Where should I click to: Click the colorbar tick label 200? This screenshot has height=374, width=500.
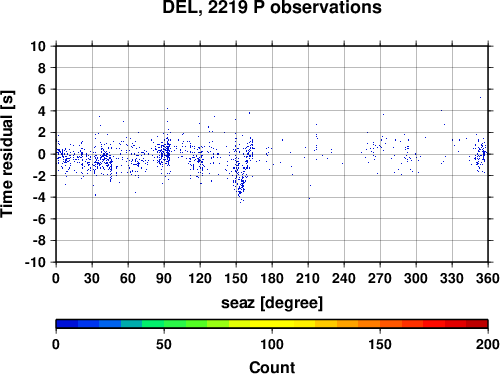pyautogui.click(x=488, y=344)
